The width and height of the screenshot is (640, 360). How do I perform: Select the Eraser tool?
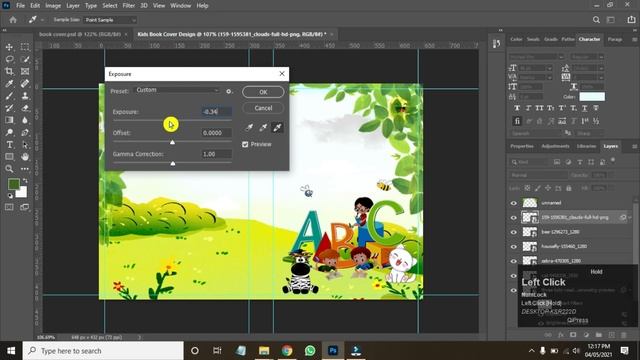coord(25,108)
